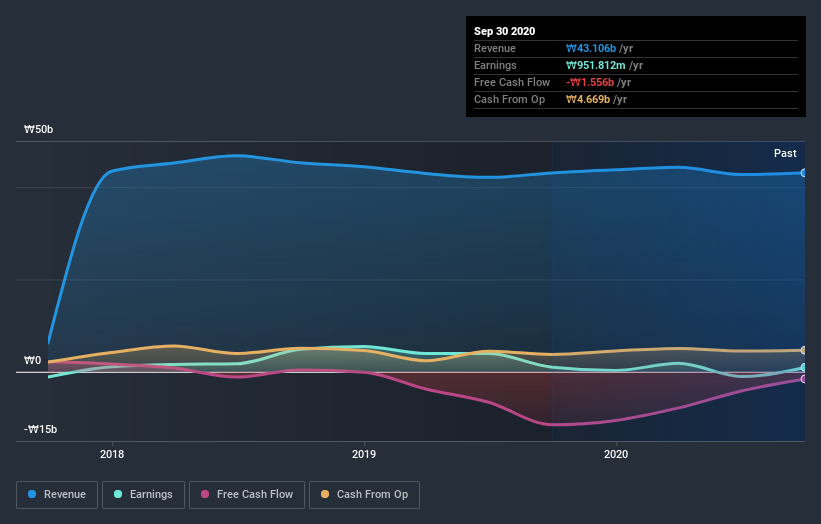Click the ₩0 y-axis label

32,360
